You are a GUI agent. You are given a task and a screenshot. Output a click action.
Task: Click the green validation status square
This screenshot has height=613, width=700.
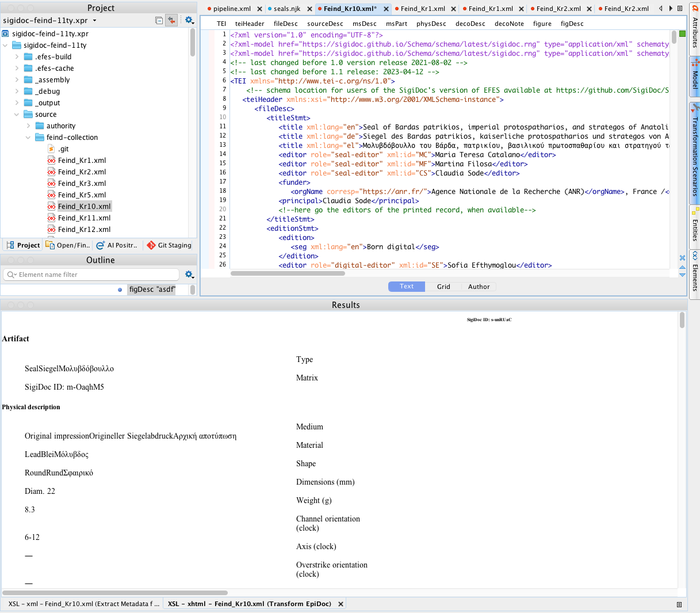coord(682,34)
